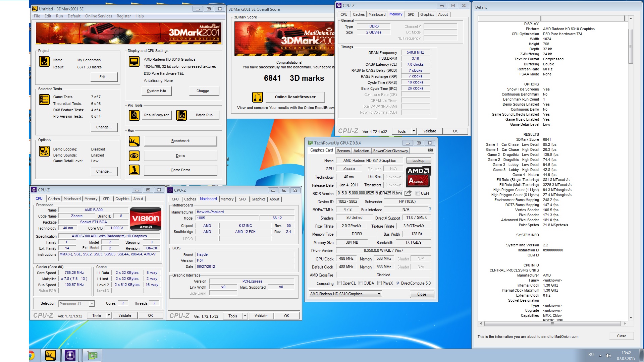The height and width of the screenshot is (362, 644).
Task: Click the Online ResultBrowser button
Action: point(295,97)
